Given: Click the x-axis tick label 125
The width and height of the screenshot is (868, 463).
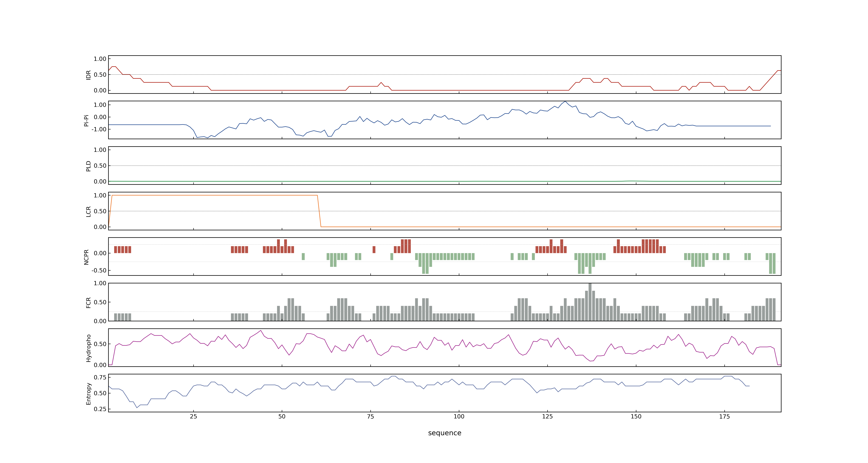Looking at the screenshot, I should pyautogui.click(x=548, y=416).
